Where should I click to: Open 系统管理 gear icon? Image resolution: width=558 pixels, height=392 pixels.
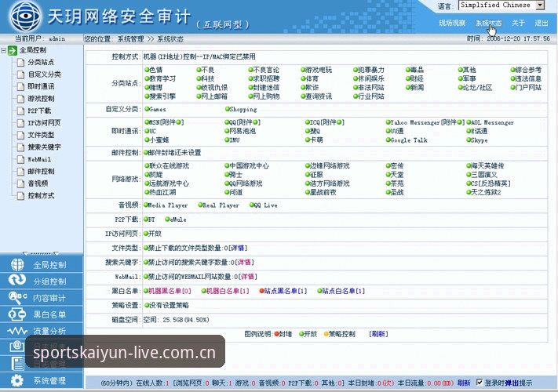(x=17, y=380)
